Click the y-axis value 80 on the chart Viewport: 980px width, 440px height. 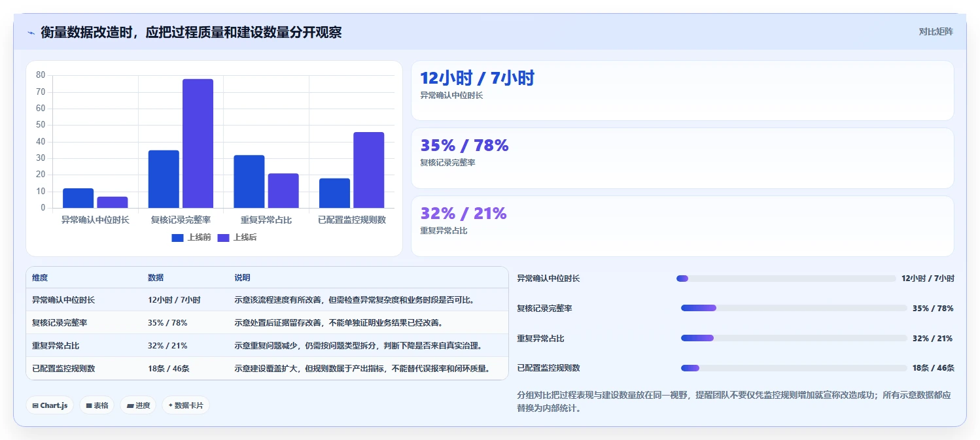tap(41, 75)
